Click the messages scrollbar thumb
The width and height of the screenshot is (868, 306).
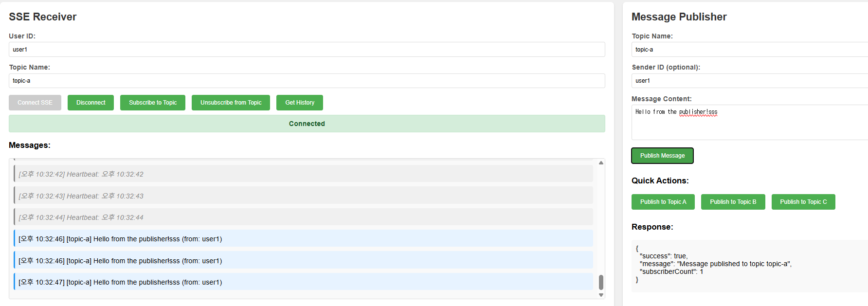click(601, 282)
